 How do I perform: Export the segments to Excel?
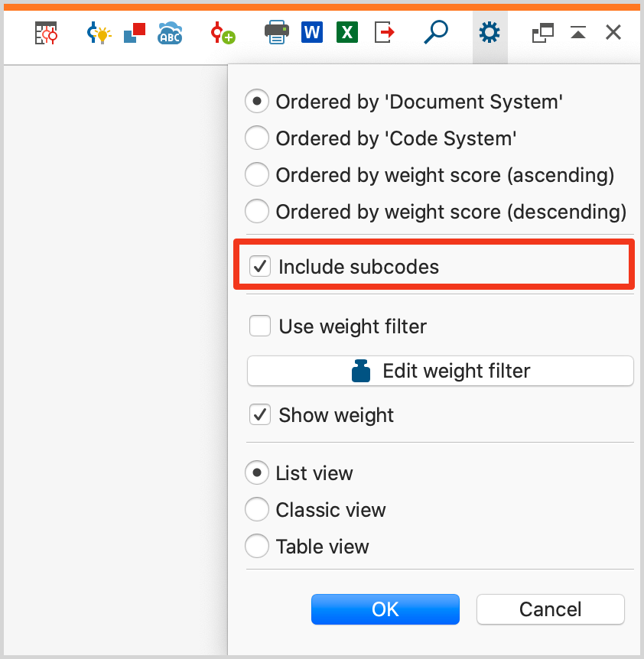pyautogui.click(x=347, y=32)
